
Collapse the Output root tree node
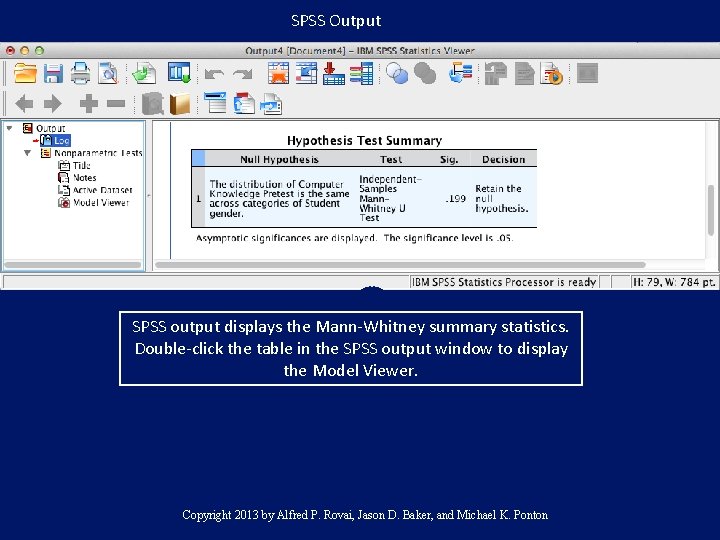tap(10, 128)
